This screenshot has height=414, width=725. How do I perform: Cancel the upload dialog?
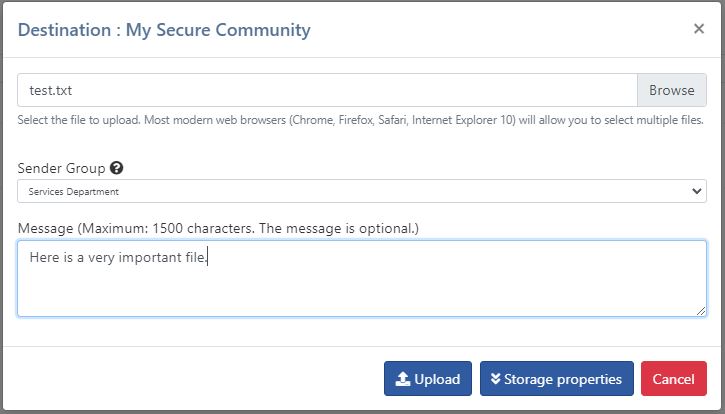point(674,379)
